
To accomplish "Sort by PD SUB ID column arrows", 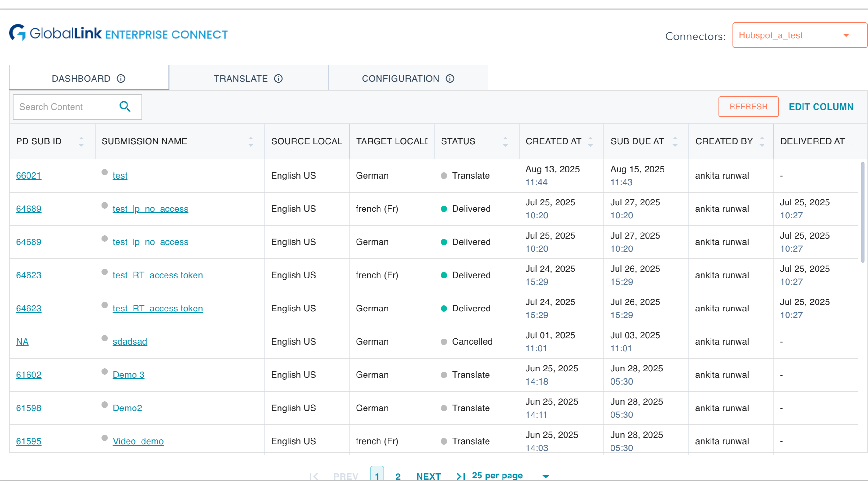I will point(81,141).
